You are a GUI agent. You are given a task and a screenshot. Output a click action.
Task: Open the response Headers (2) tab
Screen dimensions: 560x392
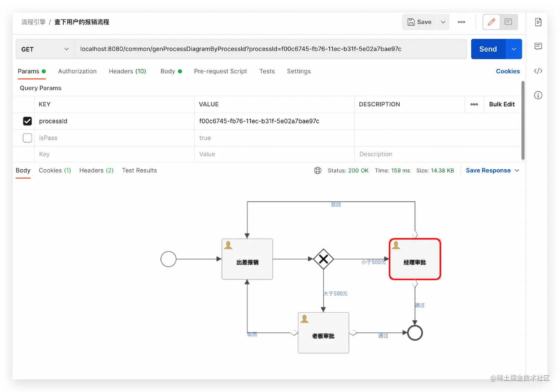[96, 170]
